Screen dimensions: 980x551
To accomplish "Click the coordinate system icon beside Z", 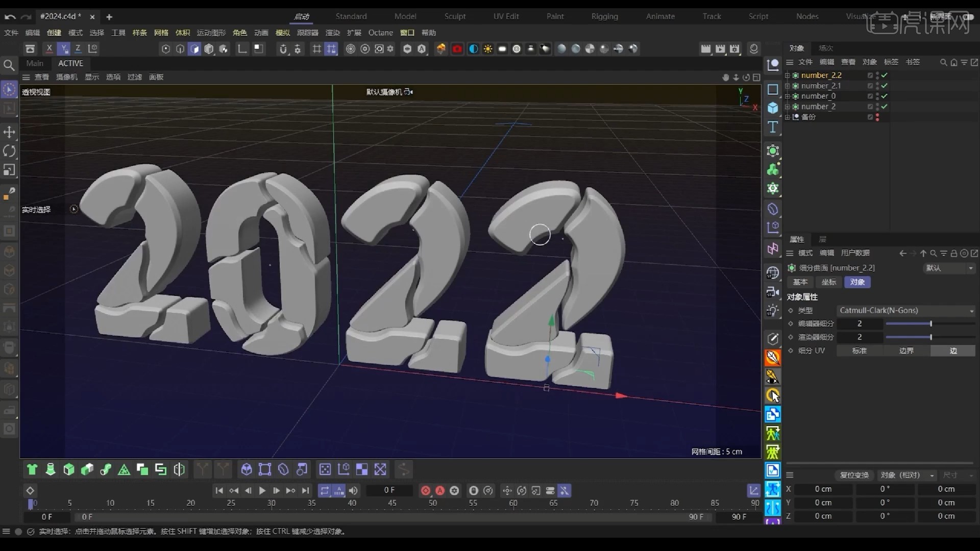I will tap(93, 48).
